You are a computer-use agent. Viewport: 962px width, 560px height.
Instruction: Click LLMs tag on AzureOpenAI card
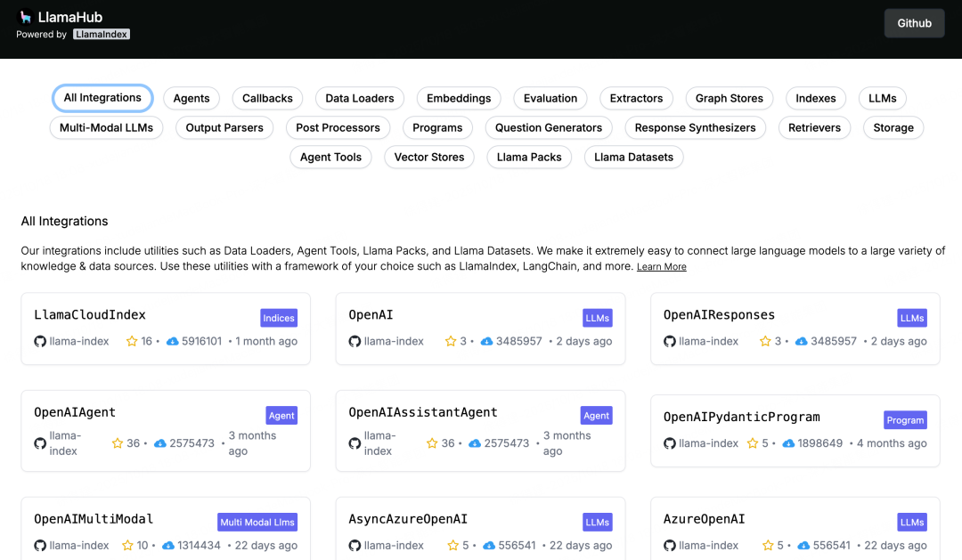click(x=912, y=522)
